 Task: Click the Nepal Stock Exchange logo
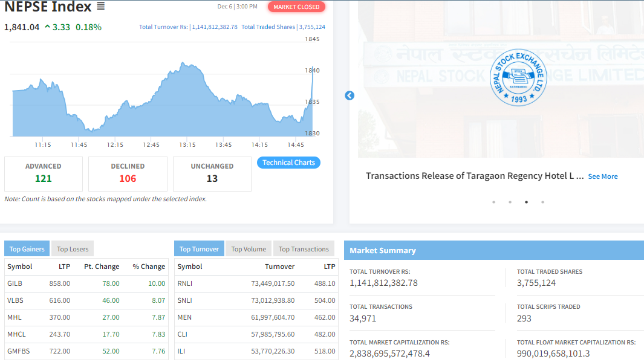point(518,77)
